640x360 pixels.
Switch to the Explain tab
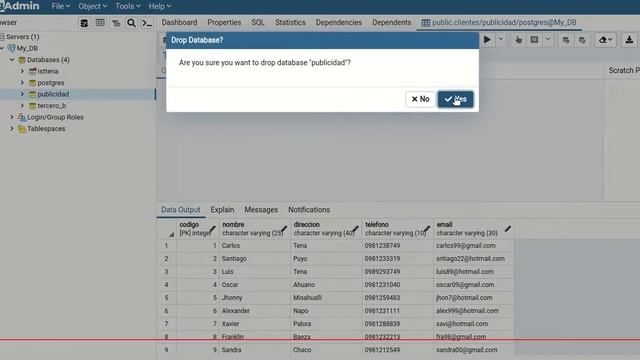tap(222, 210)
